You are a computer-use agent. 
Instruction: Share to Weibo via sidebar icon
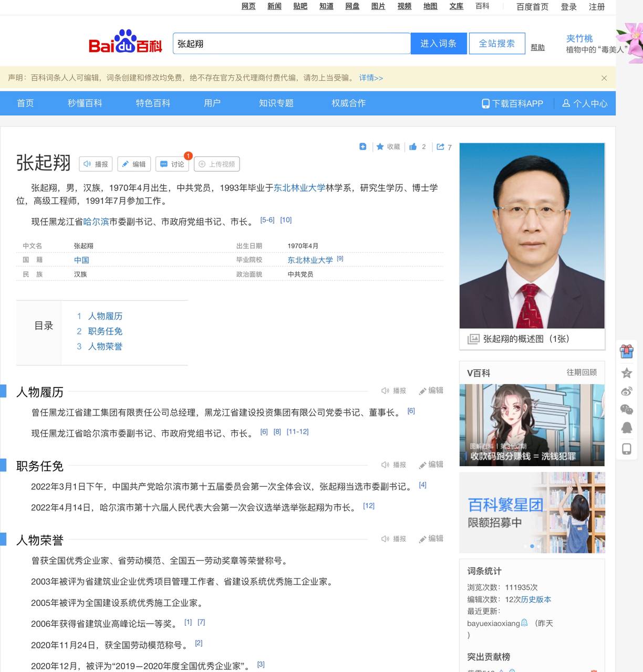(x=626, y=391)
